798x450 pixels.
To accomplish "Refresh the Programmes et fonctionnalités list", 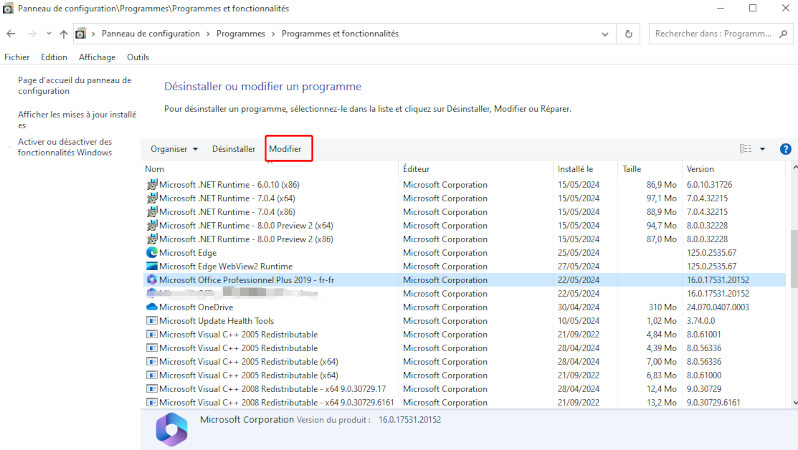I will point(628,33).
